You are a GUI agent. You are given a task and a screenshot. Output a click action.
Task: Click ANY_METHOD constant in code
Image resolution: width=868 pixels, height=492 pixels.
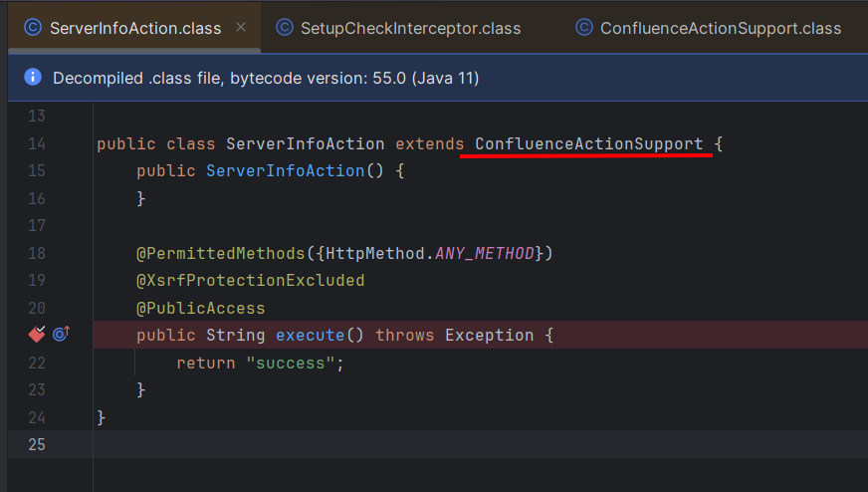point(485,253)
